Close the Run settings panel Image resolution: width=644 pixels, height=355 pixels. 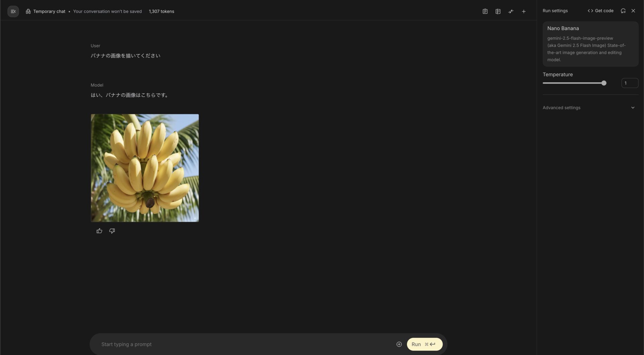click(x=633, y=11)
